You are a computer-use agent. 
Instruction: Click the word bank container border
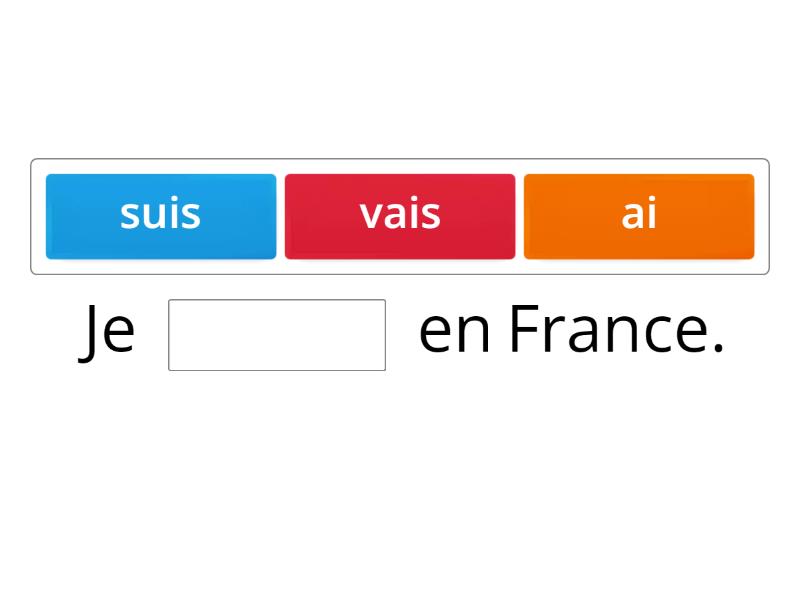(x=400, y=160)
